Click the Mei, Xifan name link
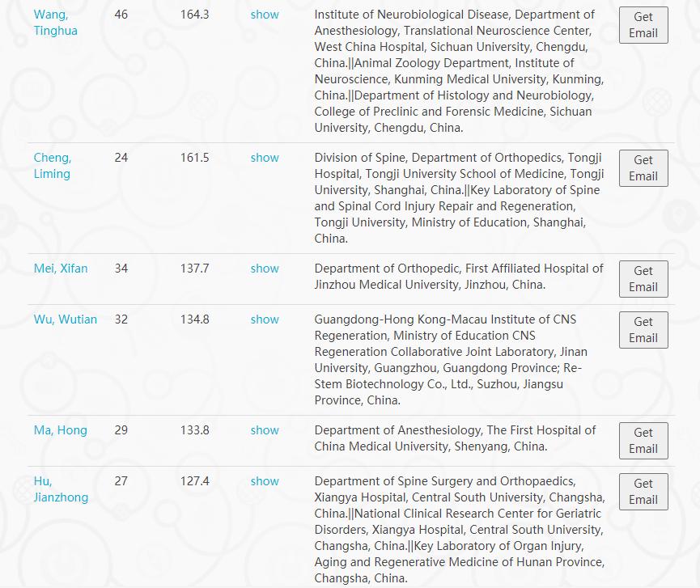The image size is (700, 588). coord(61,269)
